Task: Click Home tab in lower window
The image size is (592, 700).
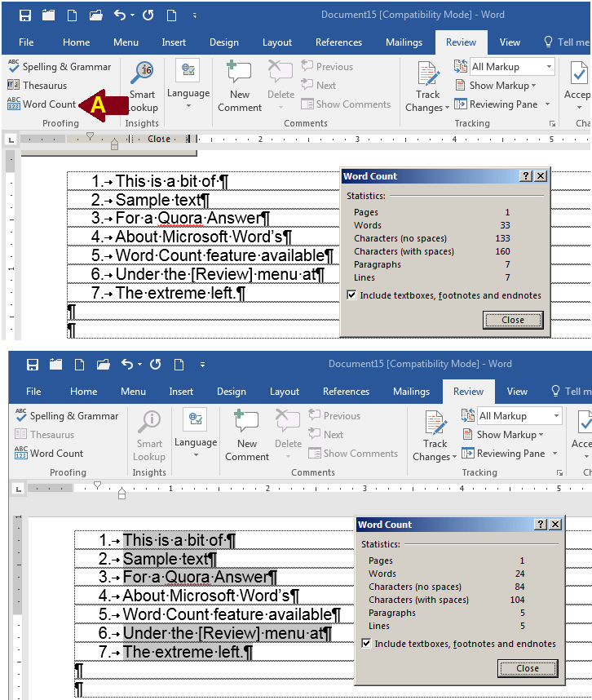Action: (x=83, y=392)
